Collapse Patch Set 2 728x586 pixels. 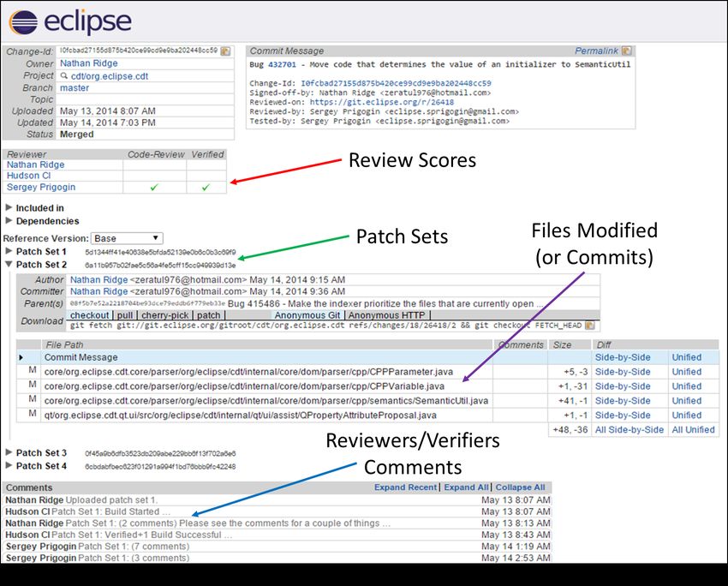coord(9,264)
